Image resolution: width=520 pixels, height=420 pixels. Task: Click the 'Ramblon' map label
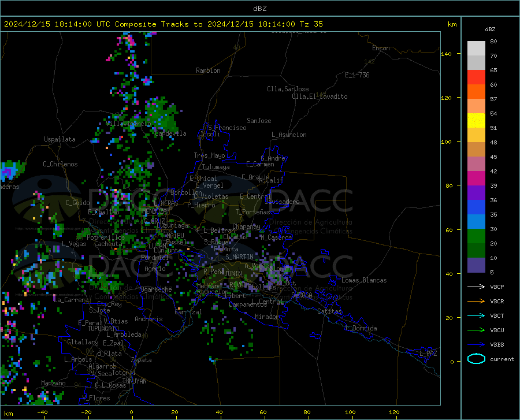click(x=208, y=70)
